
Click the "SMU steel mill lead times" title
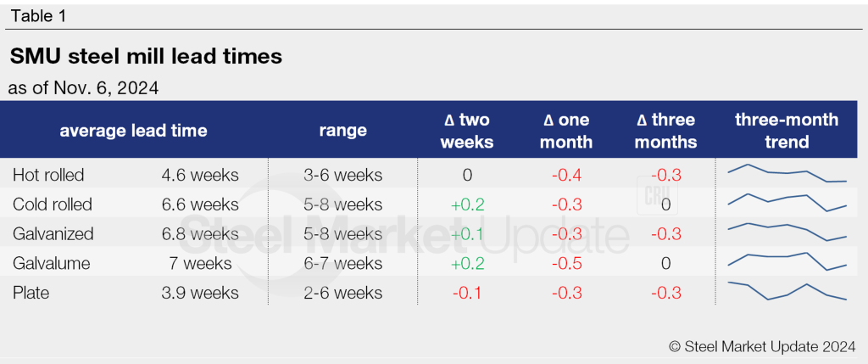(x=146, y=57)
